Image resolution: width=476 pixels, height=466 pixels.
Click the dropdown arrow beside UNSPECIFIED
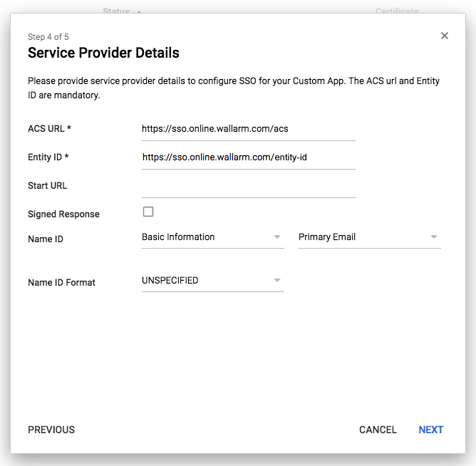tap(277, 280)
